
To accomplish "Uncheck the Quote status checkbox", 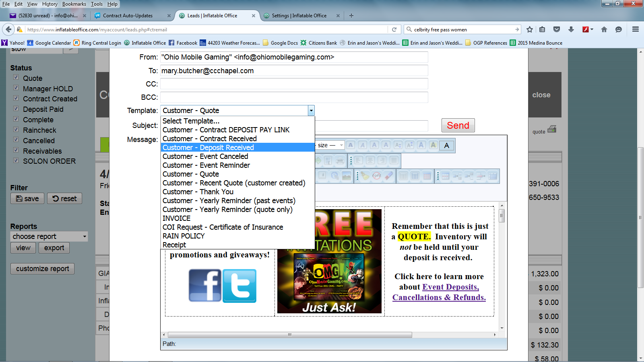I will [x=16, y=77].
